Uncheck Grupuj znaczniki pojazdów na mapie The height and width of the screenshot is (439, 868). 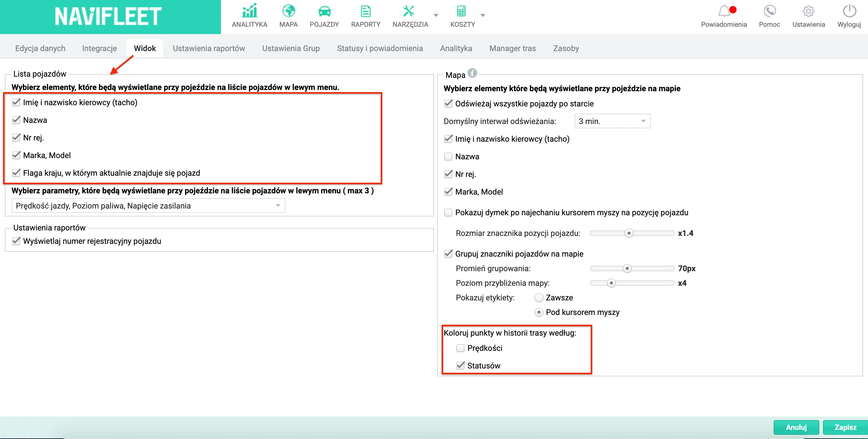pos(448,254)
